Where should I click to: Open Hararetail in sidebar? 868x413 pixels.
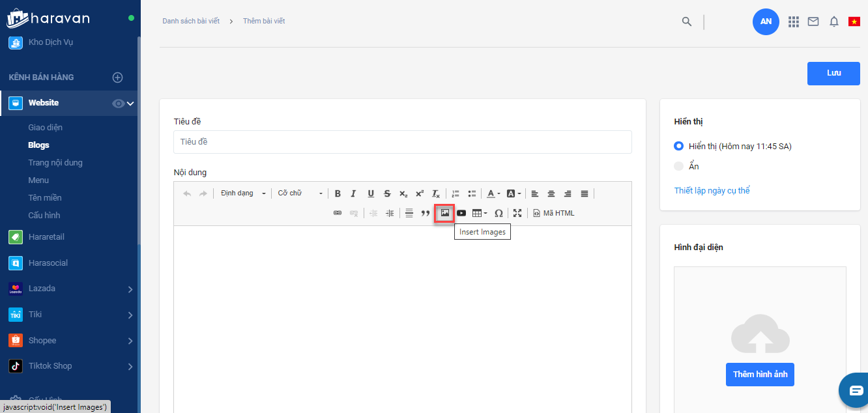click(x=46, y=237)
